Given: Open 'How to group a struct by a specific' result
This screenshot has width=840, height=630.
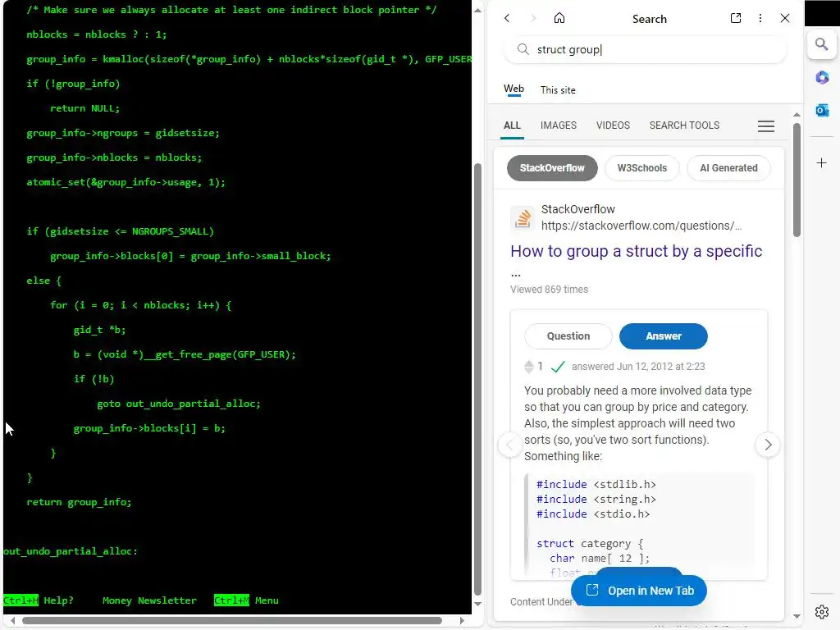Looking at the screenshot, I should click(x=636, y=251).
